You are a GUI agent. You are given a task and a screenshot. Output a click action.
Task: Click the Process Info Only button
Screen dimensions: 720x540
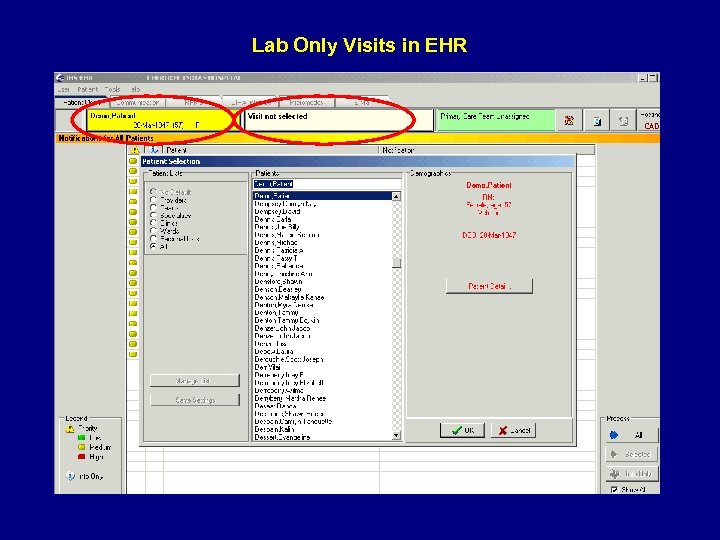click(632, 473)
